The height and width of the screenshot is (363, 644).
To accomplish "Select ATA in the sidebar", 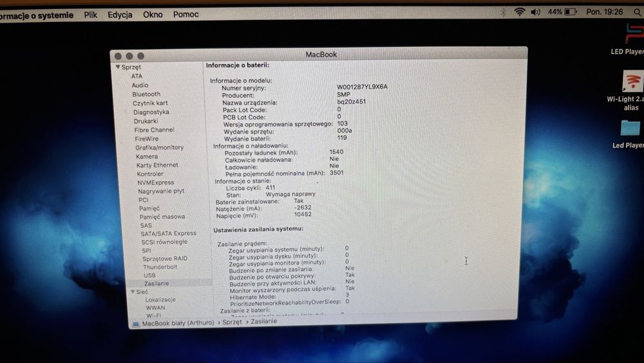I will point(137,76).
